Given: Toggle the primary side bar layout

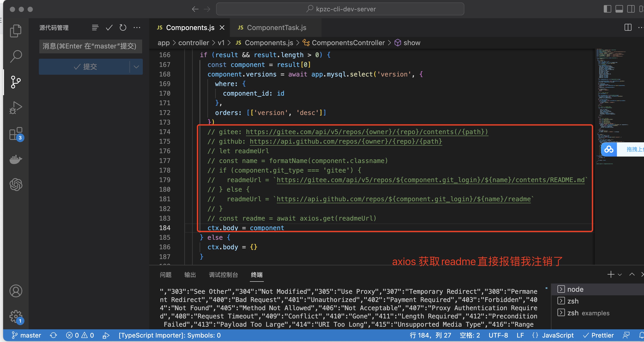Looking at the screenshot, I should 607,9.
